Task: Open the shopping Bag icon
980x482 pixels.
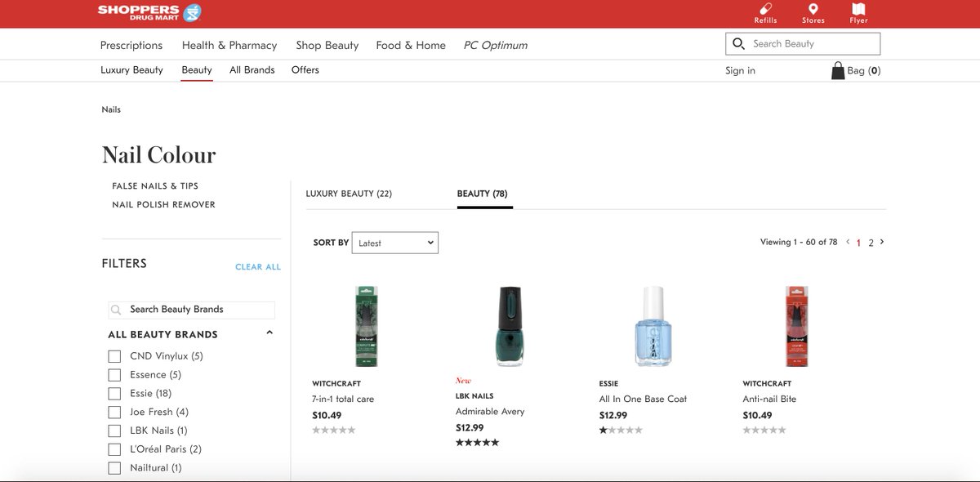Action: pos(838,71)
